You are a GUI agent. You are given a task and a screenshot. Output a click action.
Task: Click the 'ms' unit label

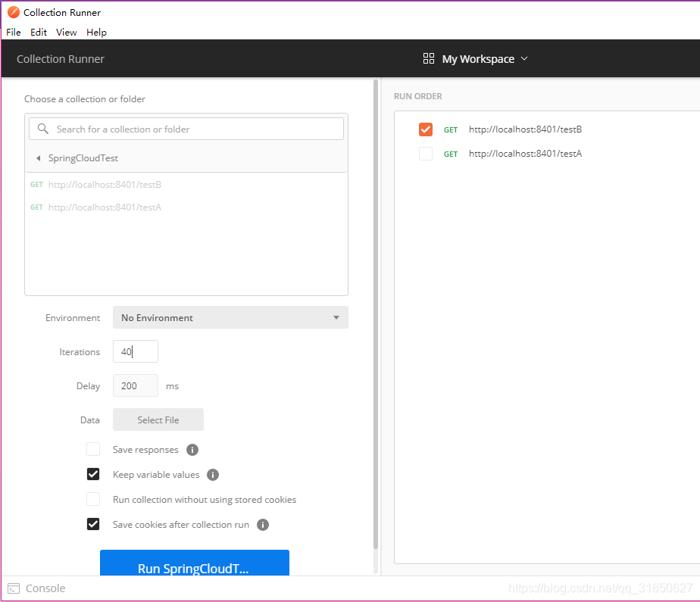172,386
